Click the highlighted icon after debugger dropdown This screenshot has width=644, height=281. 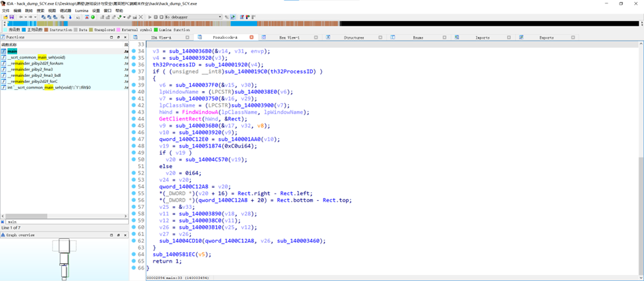233,17
